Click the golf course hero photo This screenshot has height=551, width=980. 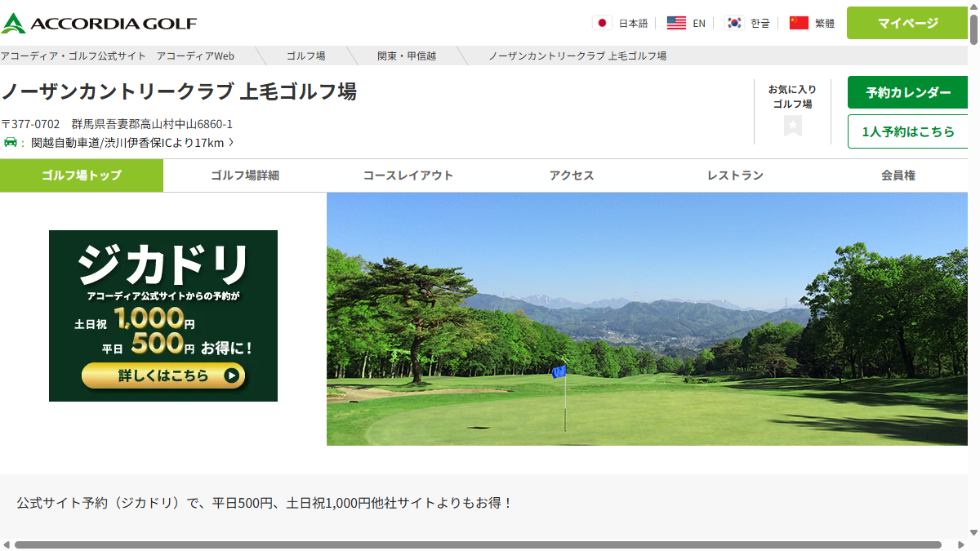click(648, 319)
